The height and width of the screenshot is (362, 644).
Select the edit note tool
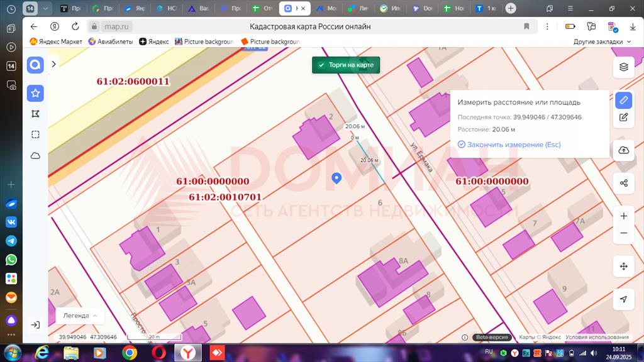click(623, 117)
